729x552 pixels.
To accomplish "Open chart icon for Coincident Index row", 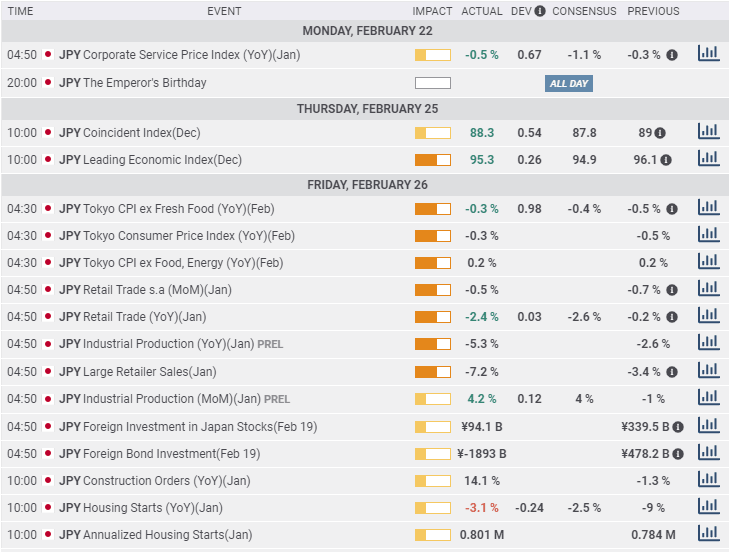I will pos(708,132).
